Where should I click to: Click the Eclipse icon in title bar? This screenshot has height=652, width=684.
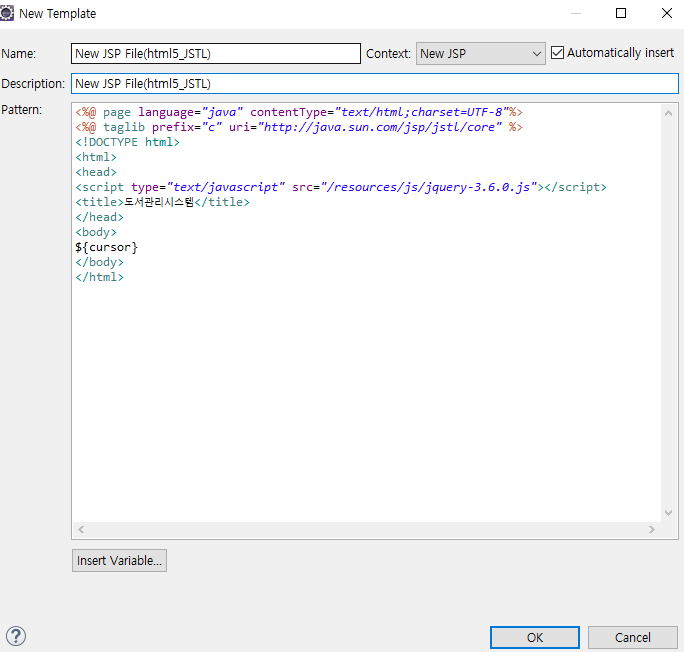click(x=7, y=13)
